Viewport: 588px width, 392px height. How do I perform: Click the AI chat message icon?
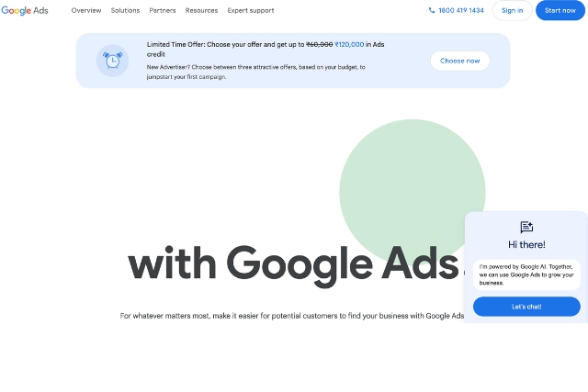526,227
